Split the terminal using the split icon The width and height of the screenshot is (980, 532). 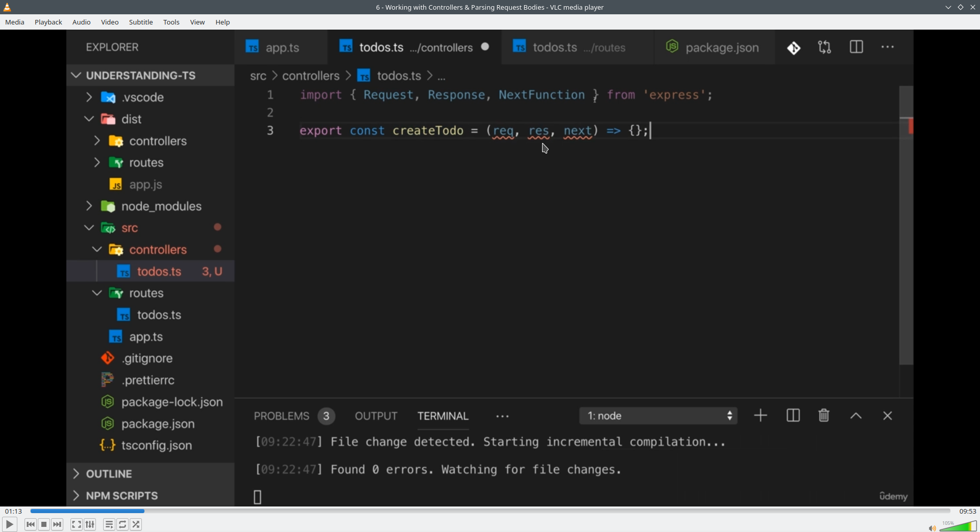point(793,416)
